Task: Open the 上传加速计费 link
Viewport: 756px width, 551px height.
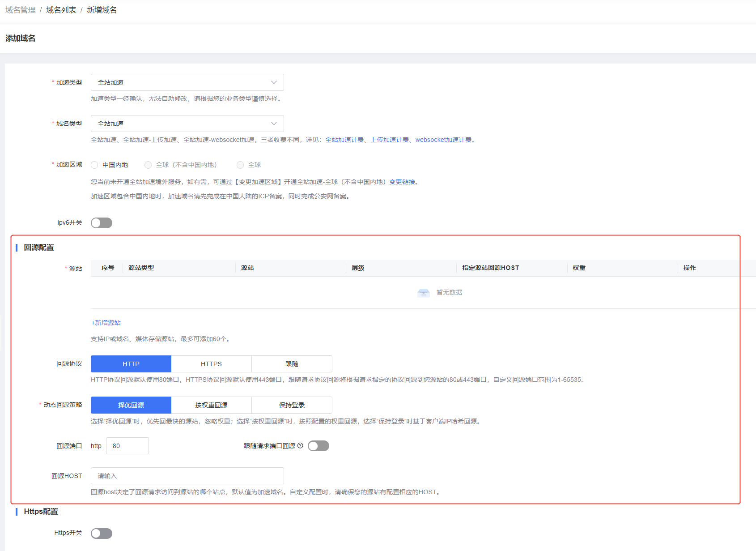Action: 390,140
